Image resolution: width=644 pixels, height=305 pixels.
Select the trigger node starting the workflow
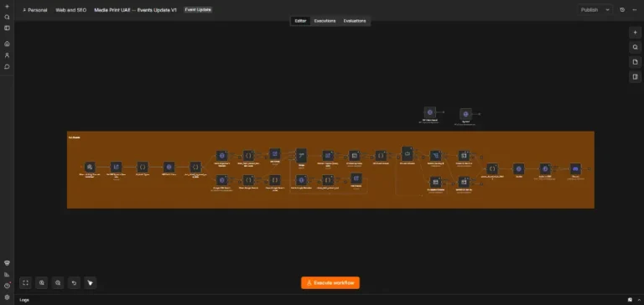point(90,167)
